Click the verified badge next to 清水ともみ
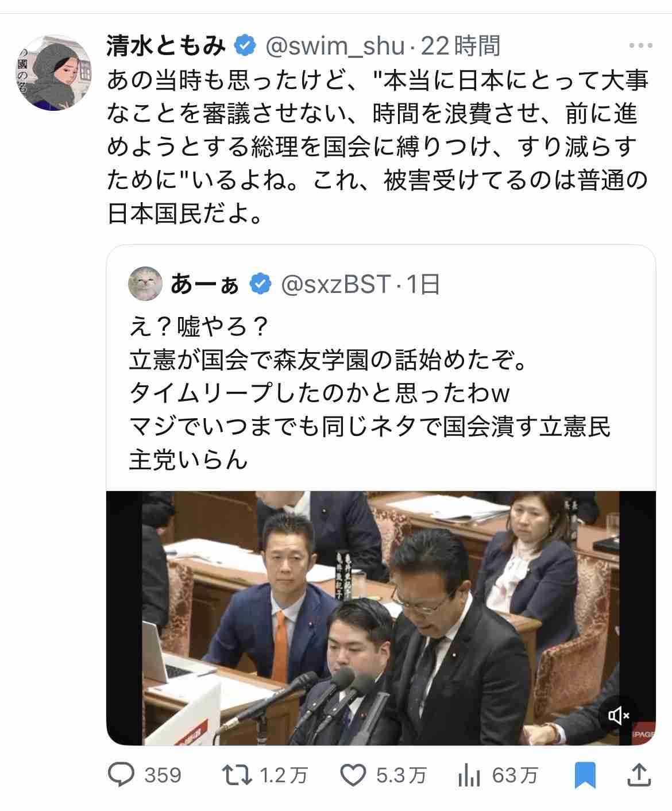672x811 pixels. coord(245,47)
